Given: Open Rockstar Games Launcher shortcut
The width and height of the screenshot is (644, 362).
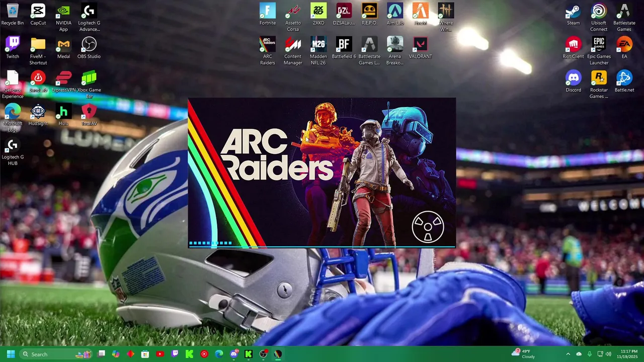Looking at the screenshot, I should [599, 84].
